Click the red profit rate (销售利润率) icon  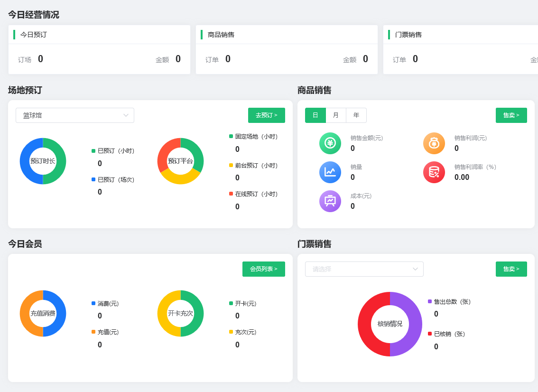tap(434, 172)
